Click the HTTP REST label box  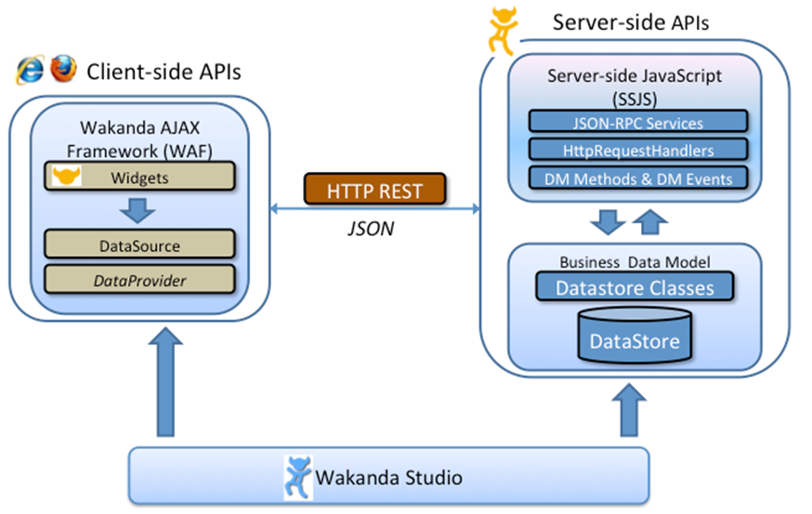coord(375,189)
